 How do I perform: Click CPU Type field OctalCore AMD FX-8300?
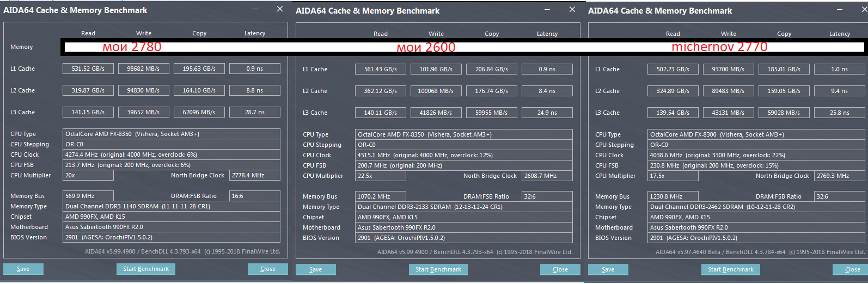(756, 134)
